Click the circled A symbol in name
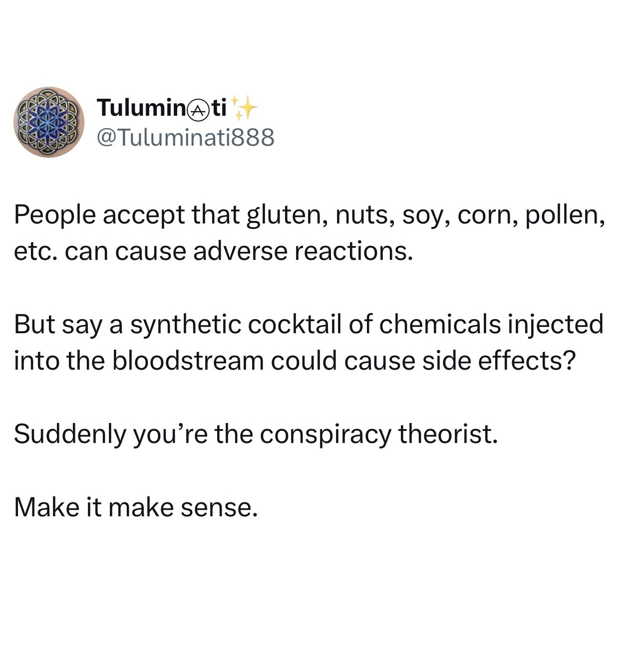The image size is (644, 649). click(x=199, y=109)
